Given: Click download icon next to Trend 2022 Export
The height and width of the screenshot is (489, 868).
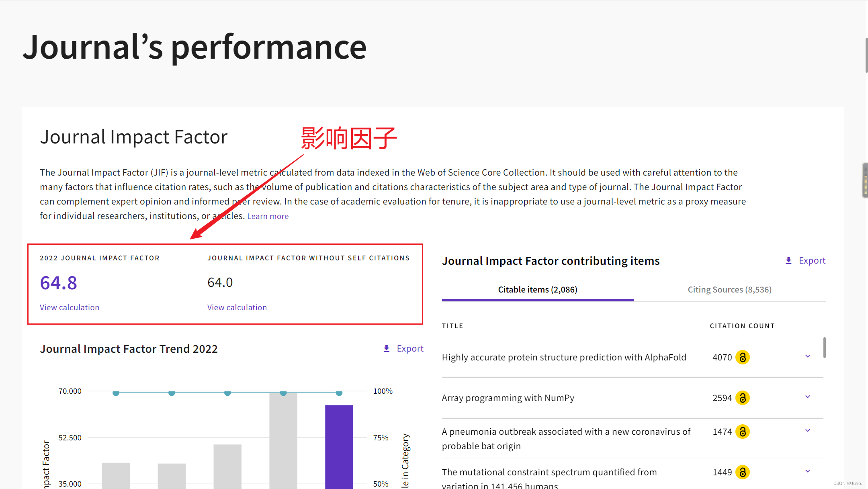Looking at the screenshot, I should (387, 349).
